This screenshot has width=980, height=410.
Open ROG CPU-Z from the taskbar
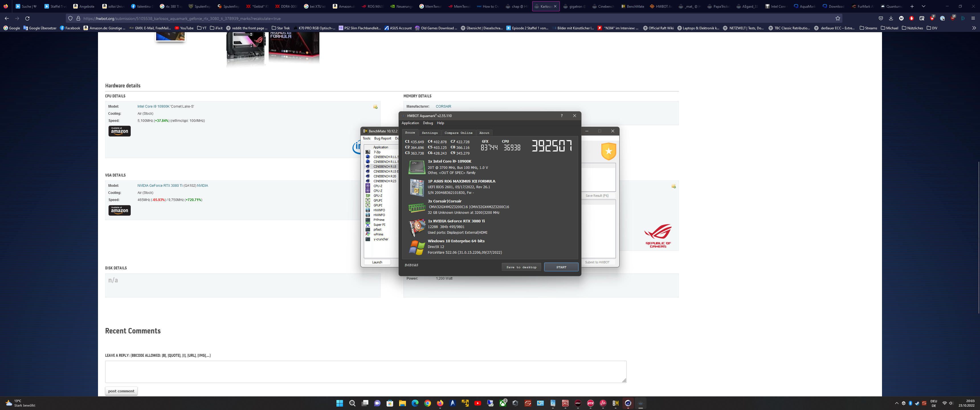coord(565,403)
